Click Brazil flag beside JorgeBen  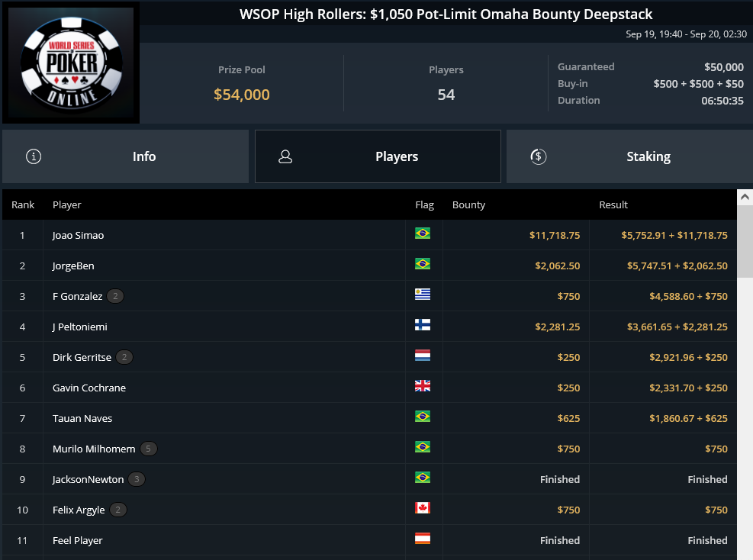point(423,264)
